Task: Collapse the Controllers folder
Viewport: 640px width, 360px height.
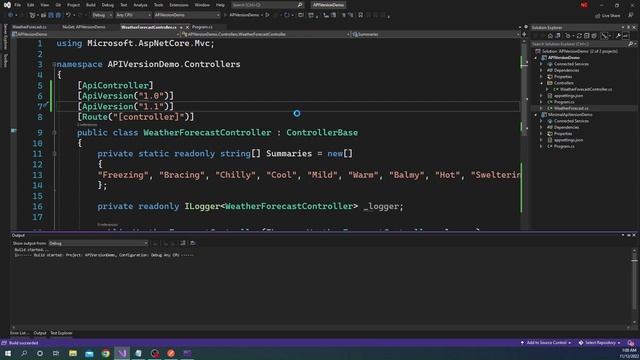Action: [x=542, y=83]
